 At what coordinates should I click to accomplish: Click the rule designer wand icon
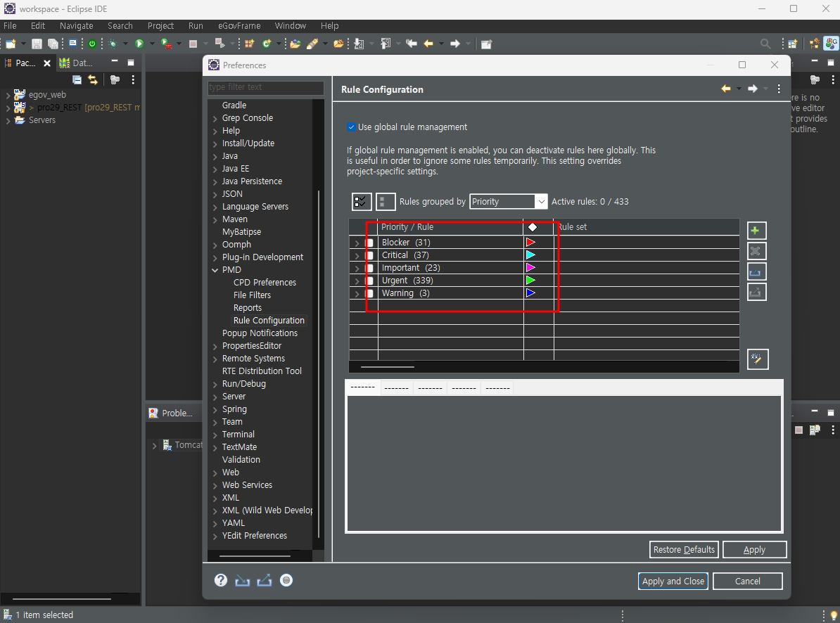point(758,359)
